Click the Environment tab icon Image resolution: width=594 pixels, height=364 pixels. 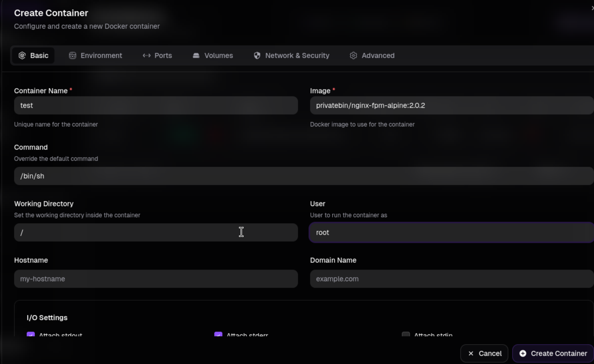click(73, 55)
